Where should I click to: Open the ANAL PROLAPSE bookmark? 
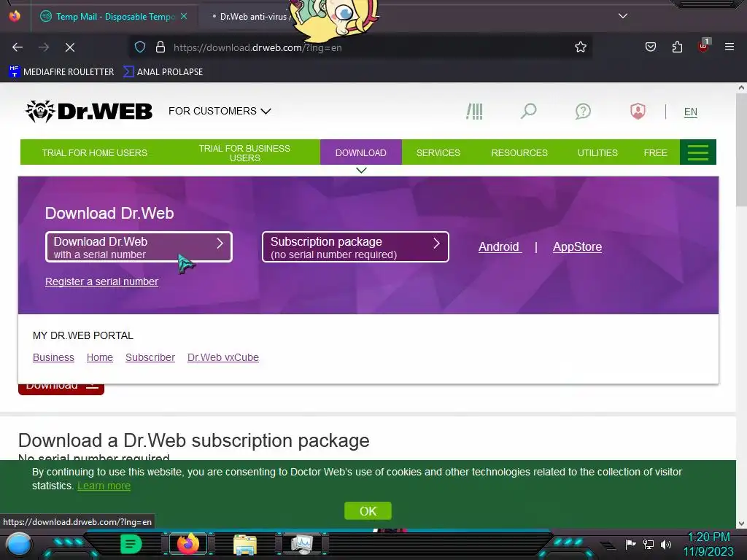(163, 72)
